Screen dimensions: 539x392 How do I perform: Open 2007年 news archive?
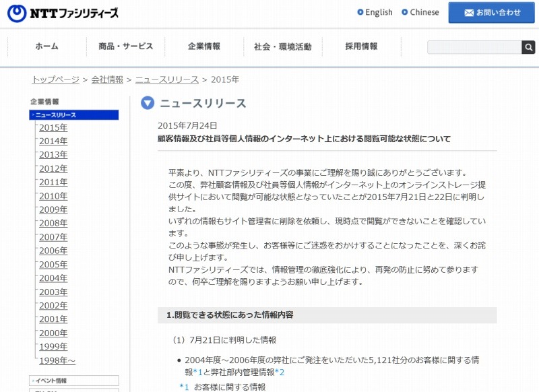53,237
